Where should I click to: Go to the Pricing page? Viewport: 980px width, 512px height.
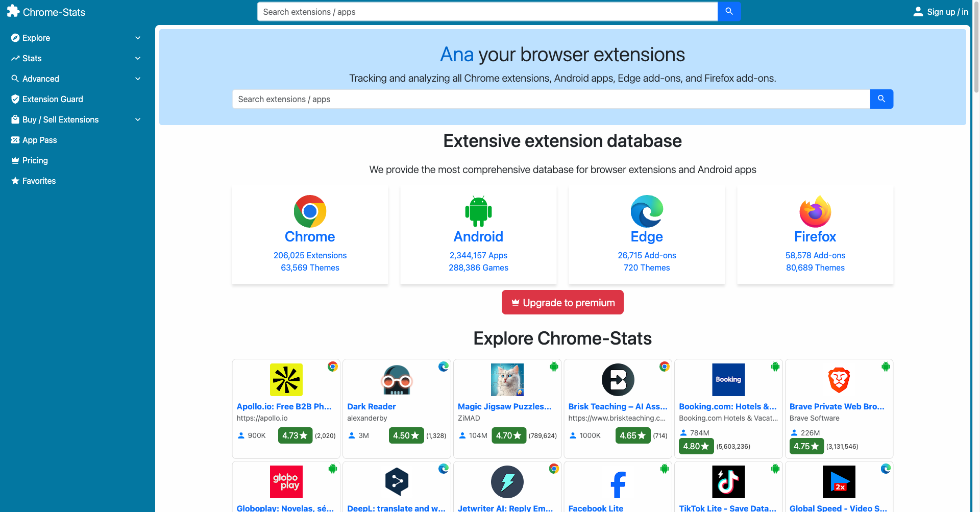(x=35, y=160)
